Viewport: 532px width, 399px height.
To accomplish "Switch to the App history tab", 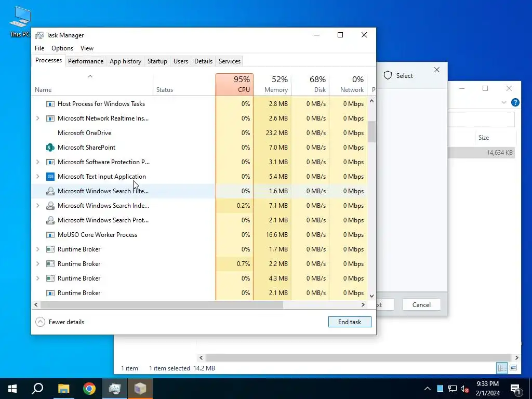I will 125,61.
